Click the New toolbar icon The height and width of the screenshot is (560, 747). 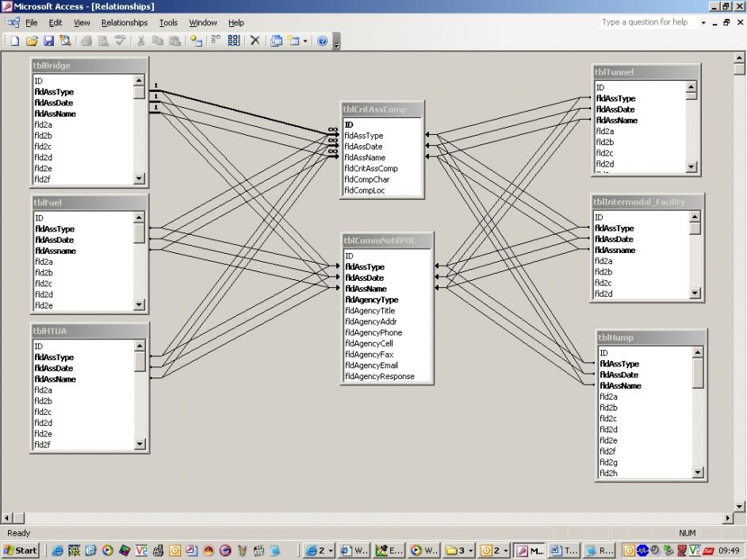coord(15,41)
